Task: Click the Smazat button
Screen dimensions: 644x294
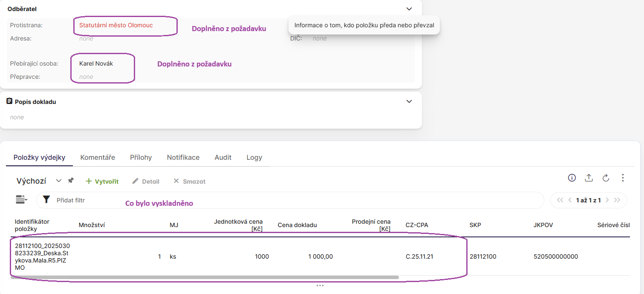Action: coord(189,182)
